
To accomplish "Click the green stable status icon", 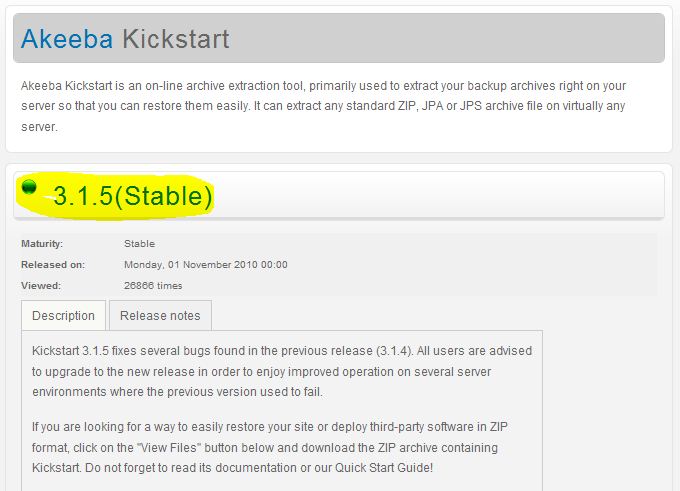I will coord(29,187).
